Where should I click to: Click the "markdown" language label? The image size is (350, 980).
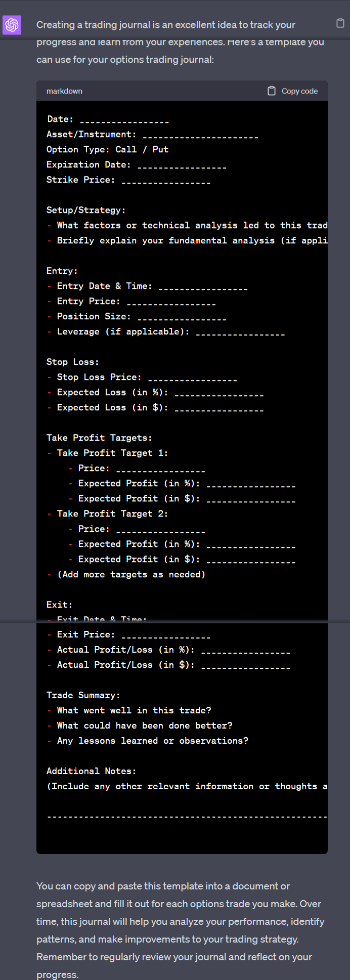64,91
